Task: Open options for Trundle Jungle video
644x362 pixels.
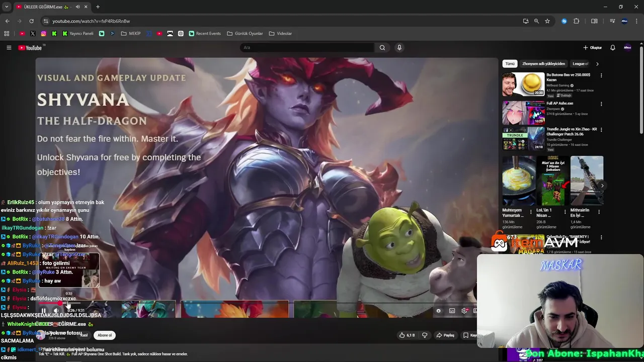Action: 601,130
